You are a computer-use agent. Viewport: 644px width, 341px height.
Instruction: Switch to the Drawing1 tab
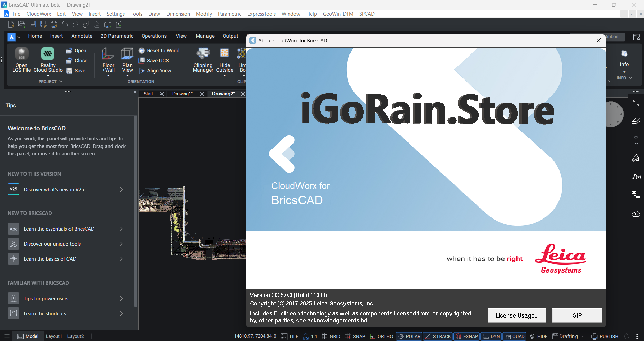[182, 94]
